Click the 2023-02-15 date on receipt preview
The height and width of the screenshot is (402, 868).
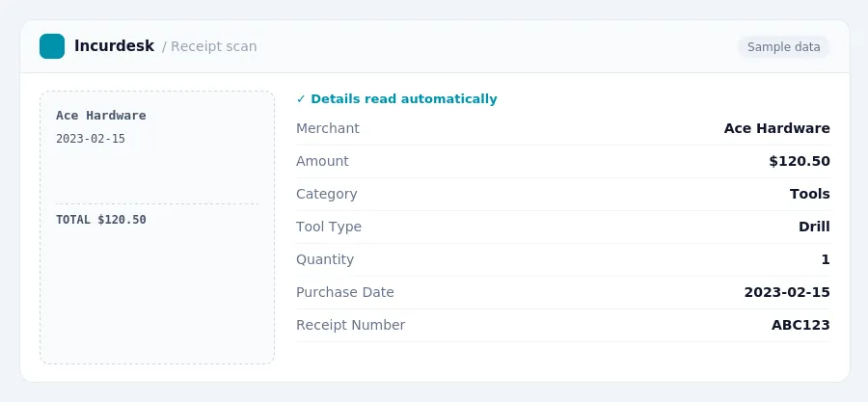point(91,139)
